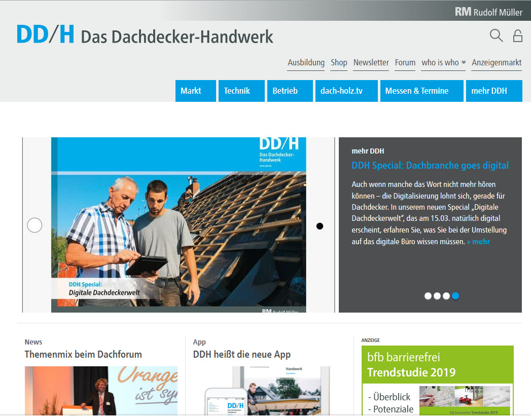Screen dimensions: 531x420
Task: Open the Markt menu
Action: click(x=195, y=91)
